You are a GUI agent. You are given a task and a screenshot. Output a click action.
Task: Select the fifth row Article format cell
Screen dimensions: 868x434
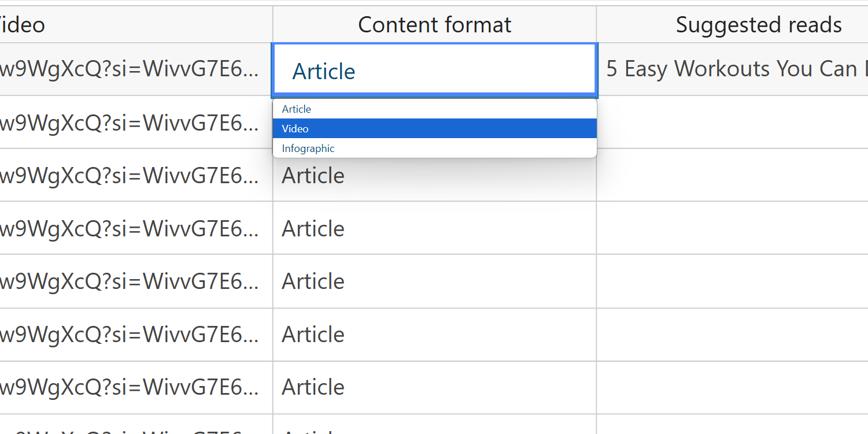click(434, 281)
